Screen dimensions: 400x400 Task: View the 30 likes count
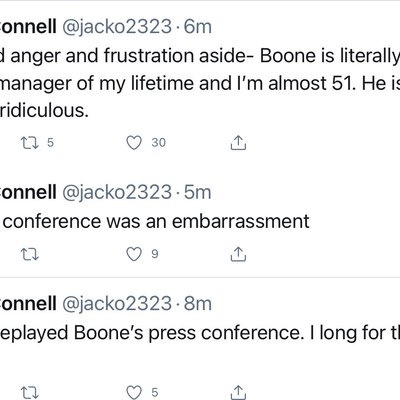158,143
